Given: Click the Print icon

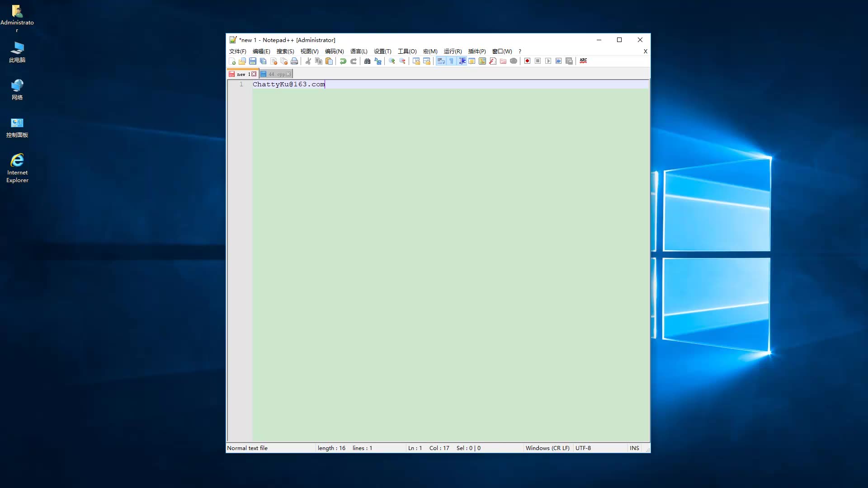Looking at the screenshot, I should tap(295, 61).
